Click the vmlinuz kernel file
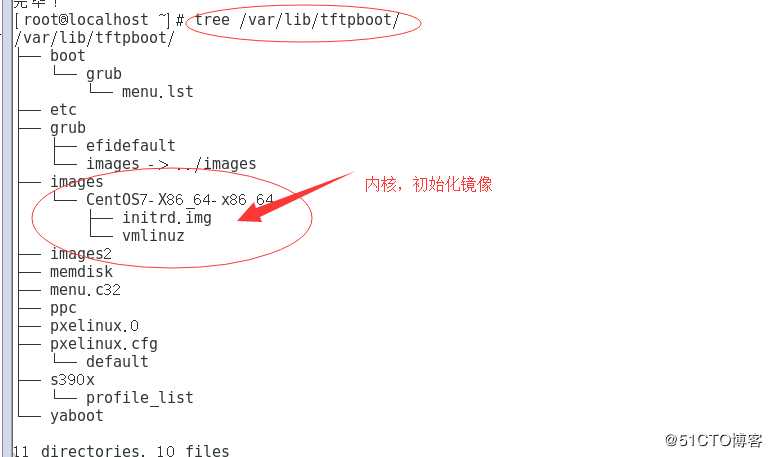772x457 pixels. [153, 236]
